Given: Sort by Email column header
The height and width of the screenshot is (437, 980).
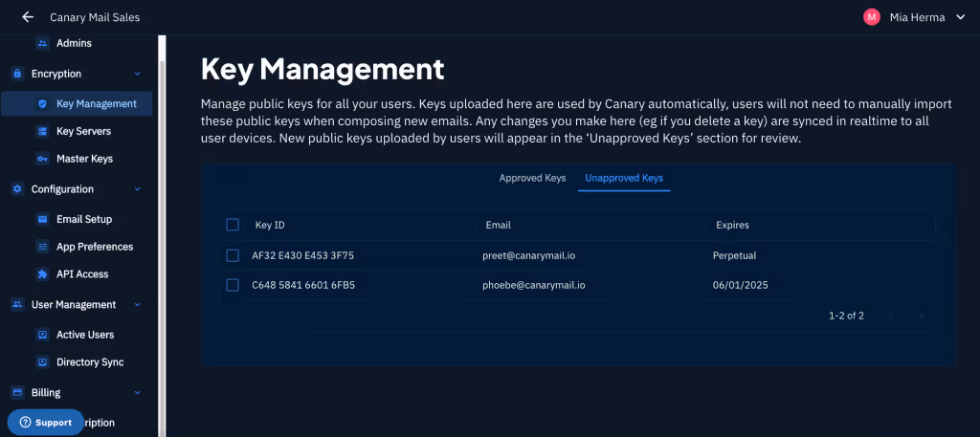Looking at the screenshot, I should (x=498, y=225).
